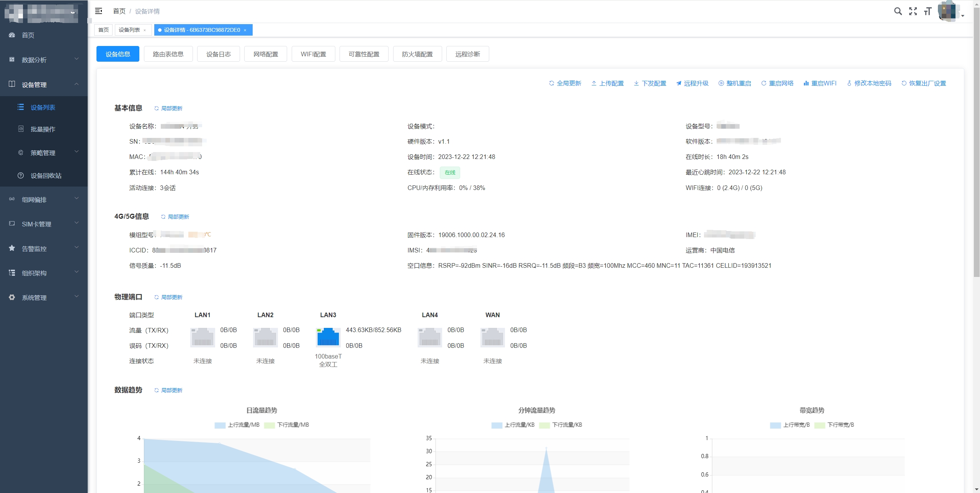Click 重启WIFI action
Image resolution: width=980 pixels, height=493 pixels.
(820, 83)
